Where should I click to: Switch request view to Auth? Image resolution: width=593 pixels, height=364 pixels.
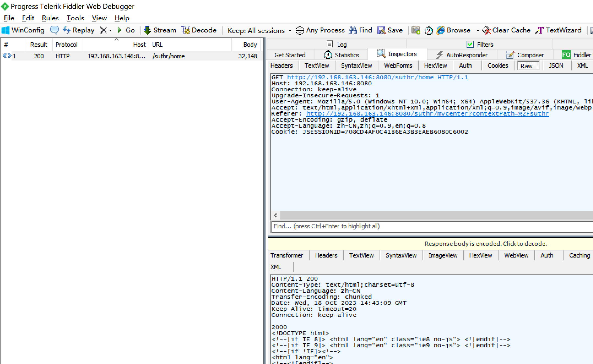[465, 66]
